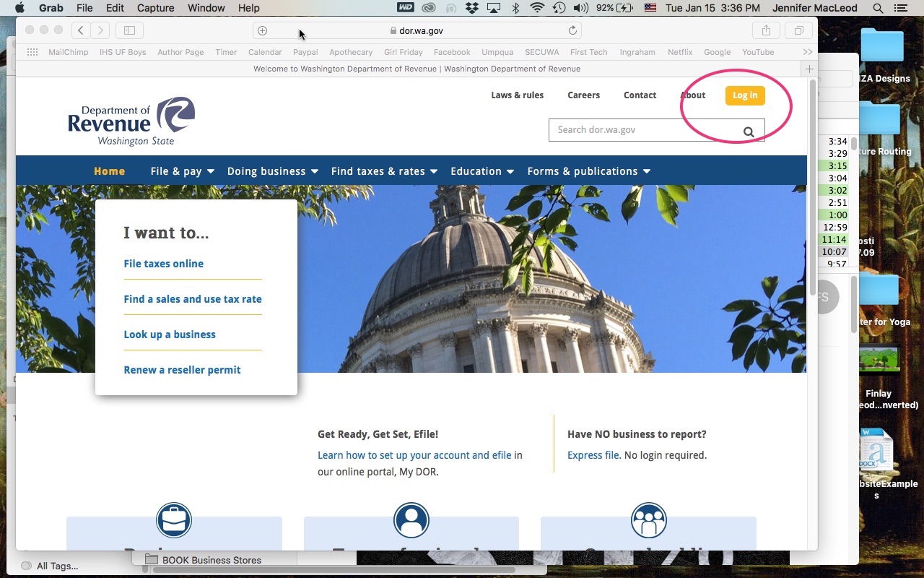Click Renew a reseller permit link
Image resolution: width=924 pixels, height=578 pixels.
coord(182,370)
